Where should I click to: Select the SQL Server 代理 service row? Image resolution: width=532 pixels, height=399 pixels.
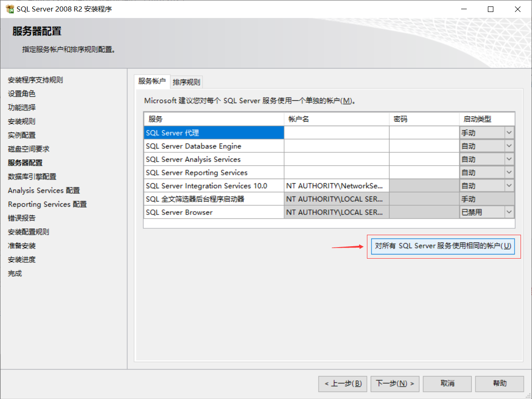214,133
